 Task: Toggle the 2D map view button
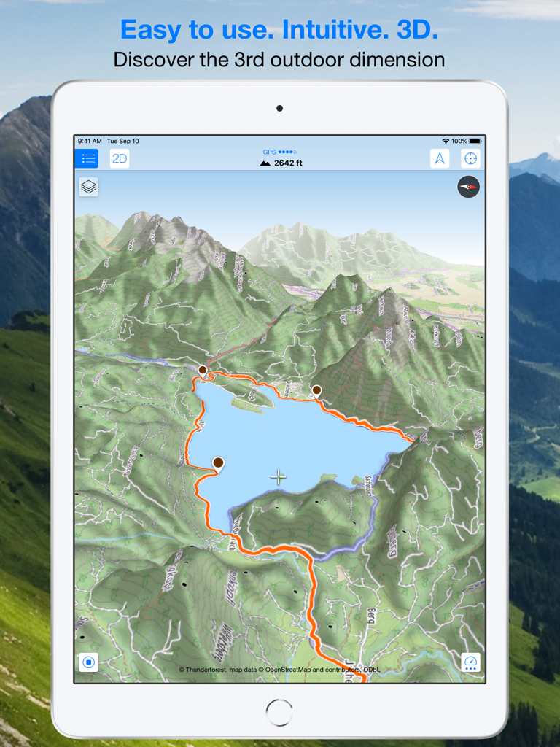[x=120, y=158]
